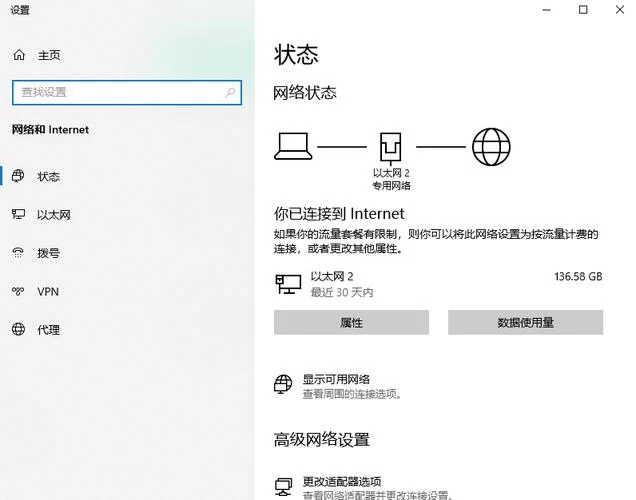Image resolution: width=636 pixels, height=500 pixels.
Task: Click the 最近 30 天内 text
Action: tap(342, 292)
